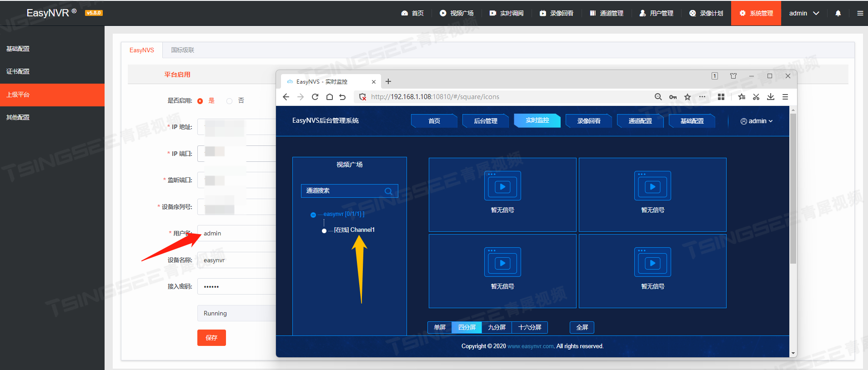Open 通道配置 in EasyNVS navigation
The width and height of the screenshot is (868, 370).
(640, 121)
